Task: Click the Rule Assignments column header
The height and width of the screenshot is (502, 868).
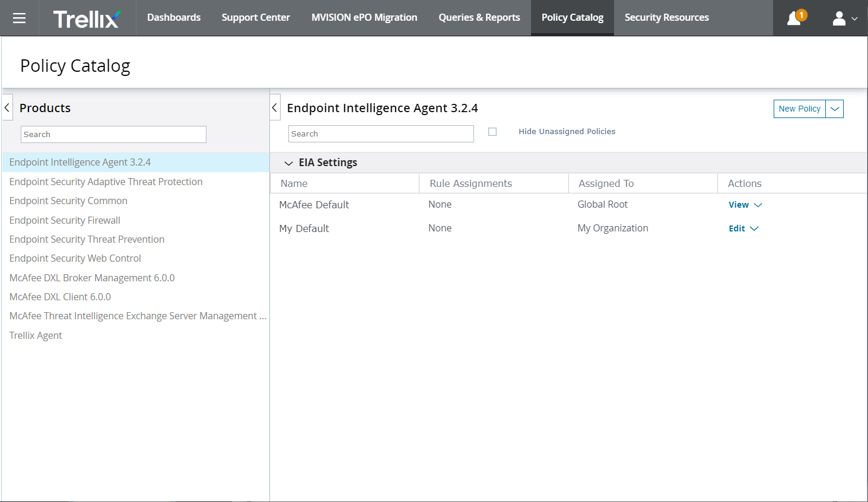Action: click(x=494, y=183)
